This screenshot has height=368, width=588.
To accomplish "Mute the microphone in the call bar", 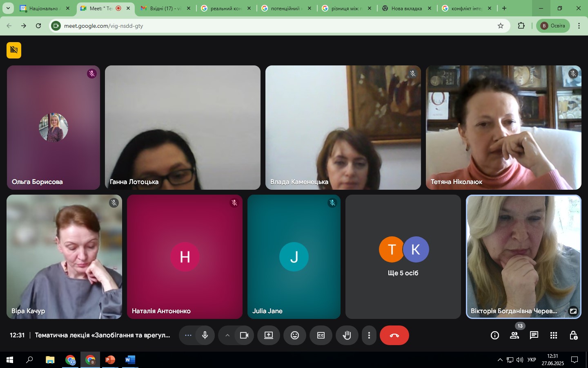I will tap(205, 335).
